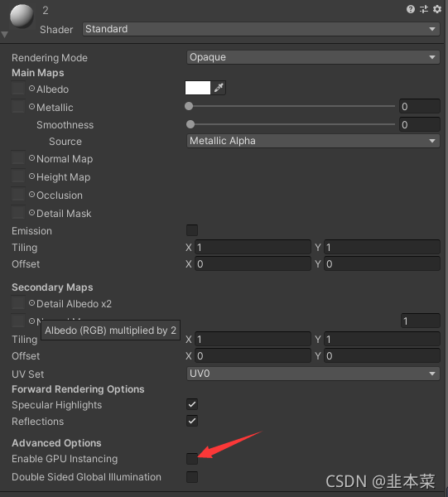This screenshot has width=448, height=497.
Task: Click the Albedo texture picker circle
Action: click(x=31, y=89)
